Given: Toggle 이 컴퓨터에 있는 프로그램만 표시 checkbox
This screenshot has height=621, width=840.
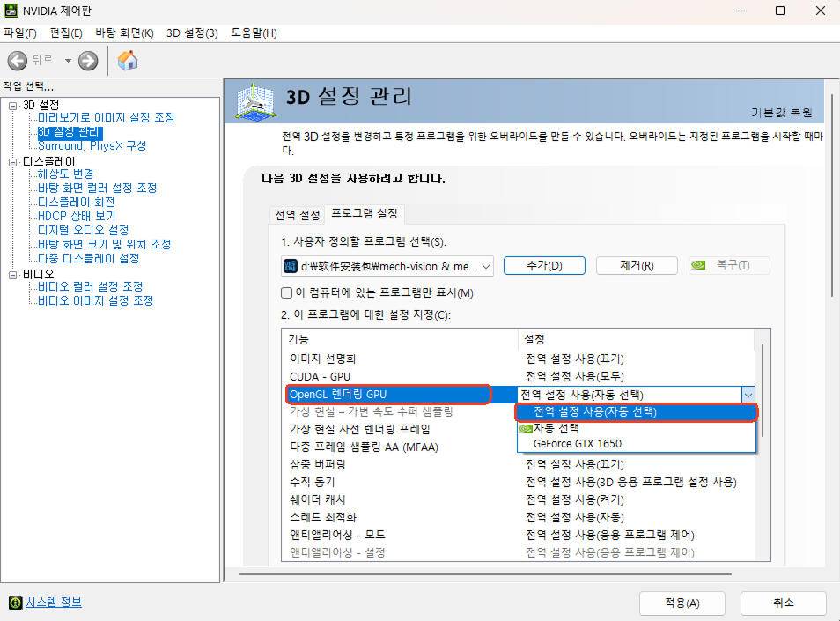Looking at the screenshot, I should coord(287,293).
